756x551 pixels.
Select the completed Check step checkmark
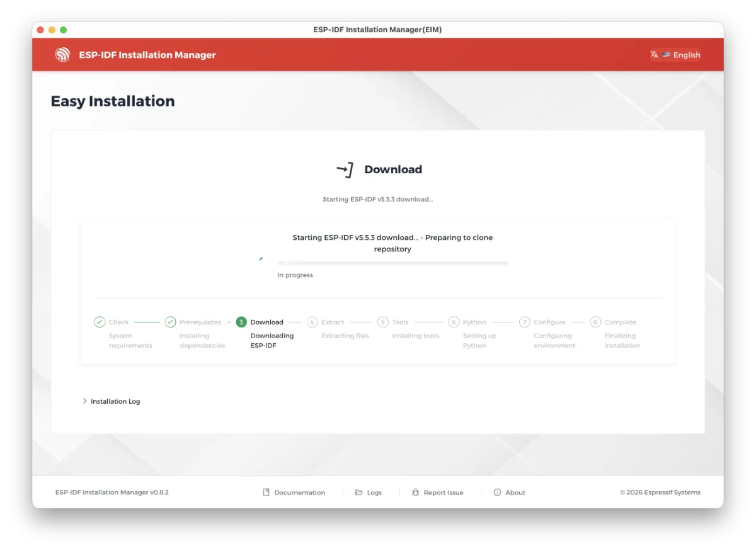tap(100, 322)
